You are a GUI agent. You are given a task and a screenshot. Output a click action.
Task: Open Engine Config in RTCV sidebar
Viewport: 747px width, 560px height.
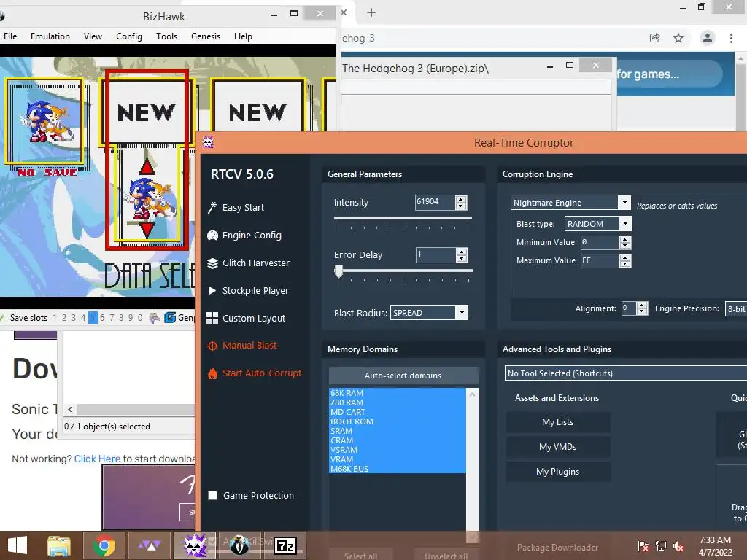[x=245, y=236]
